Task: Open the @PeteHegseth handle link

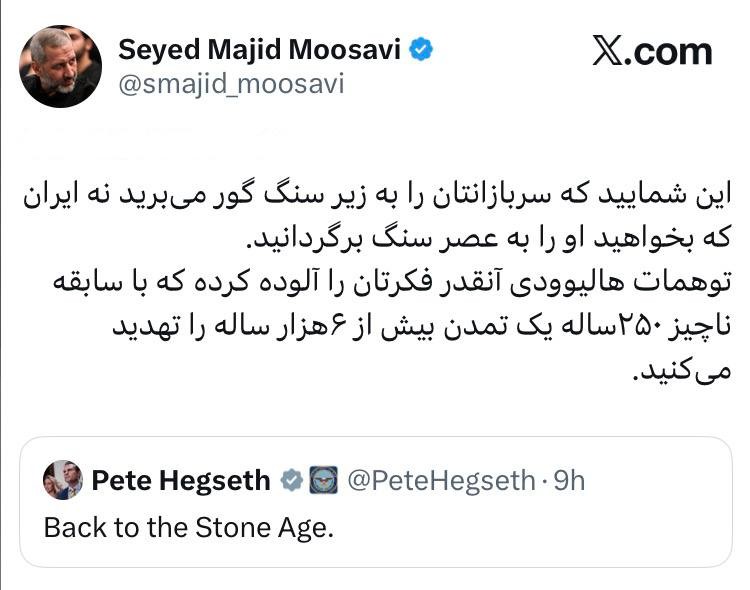Action: (440, 481)
